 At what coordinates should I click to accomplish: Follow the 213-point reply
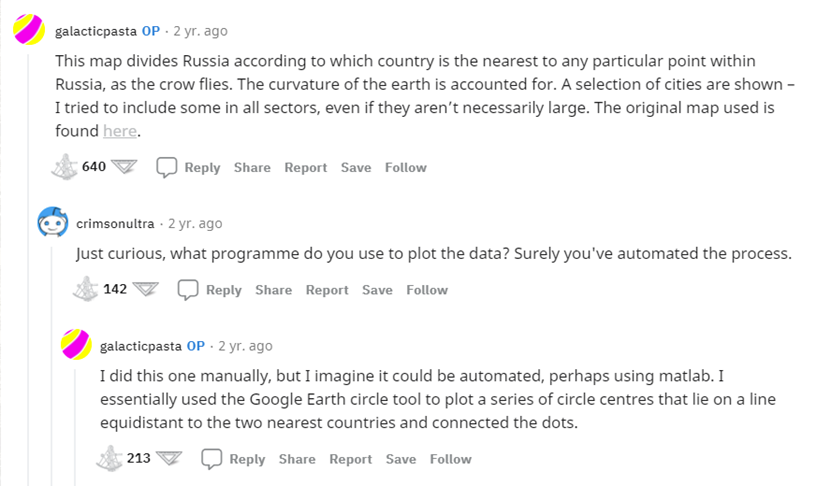[x=450, y=459]
